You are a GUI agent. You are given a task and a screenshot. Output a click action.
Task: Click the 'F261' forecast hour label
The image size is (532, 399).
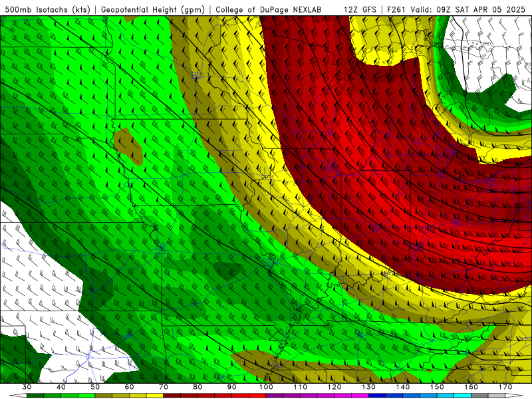click(396, 9)
